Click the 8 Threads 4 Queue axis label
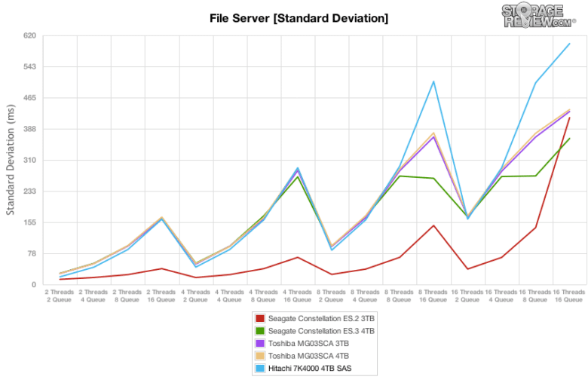 click(366, 296)
